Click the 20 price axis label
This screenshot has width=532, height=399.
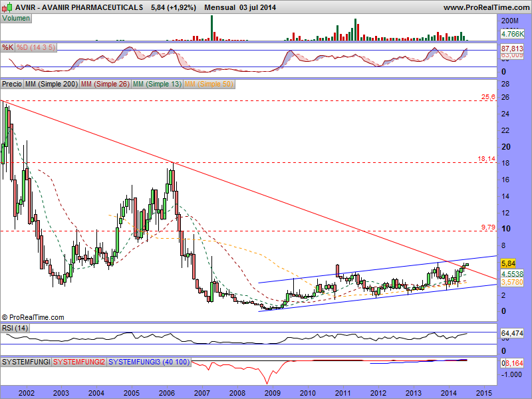pos(506,147)
